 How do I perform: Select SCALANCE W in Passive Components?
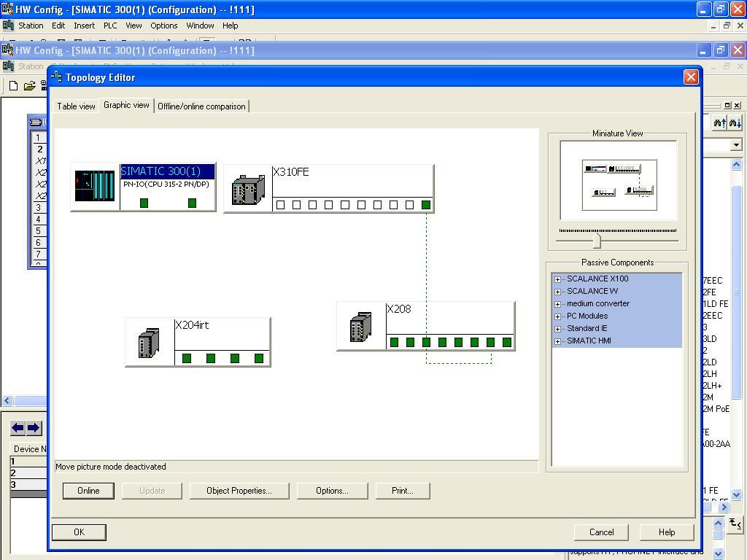(x=592, y=292)
